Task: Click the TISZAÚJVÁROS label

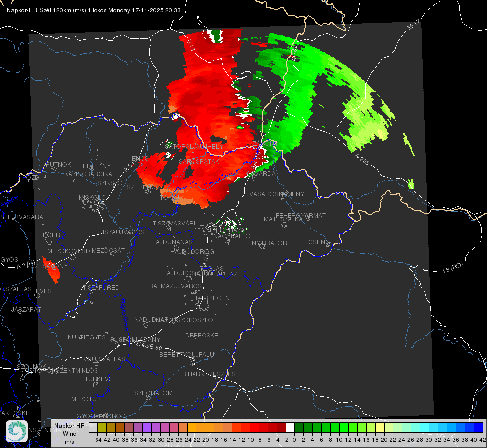Action: point(122,232)
